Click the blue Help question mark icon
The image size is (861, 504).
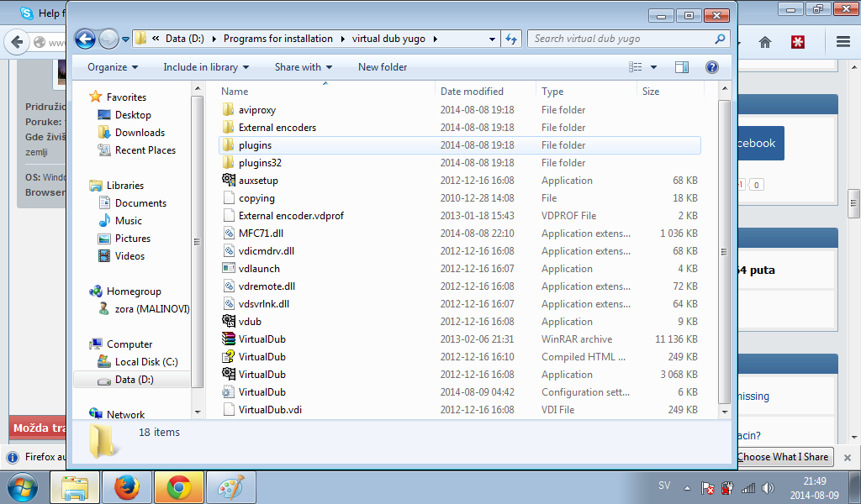[711, 67]
